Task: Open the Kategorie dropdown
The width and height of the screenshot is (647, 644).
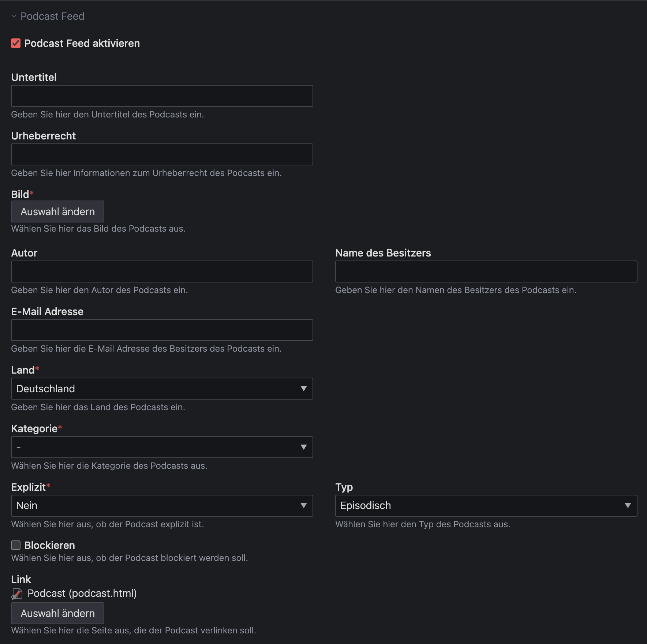Action: [x=162, y=447]
